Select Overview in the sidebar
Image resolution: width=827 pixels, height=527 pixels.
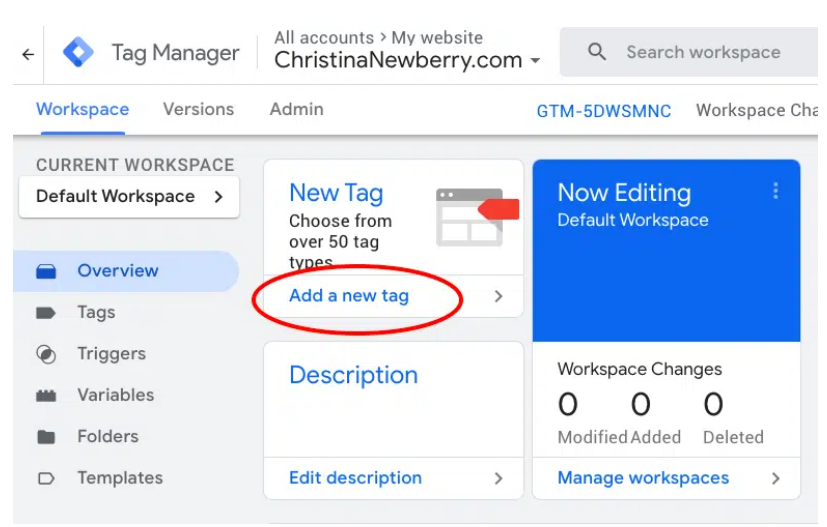[x=126, y=271]
